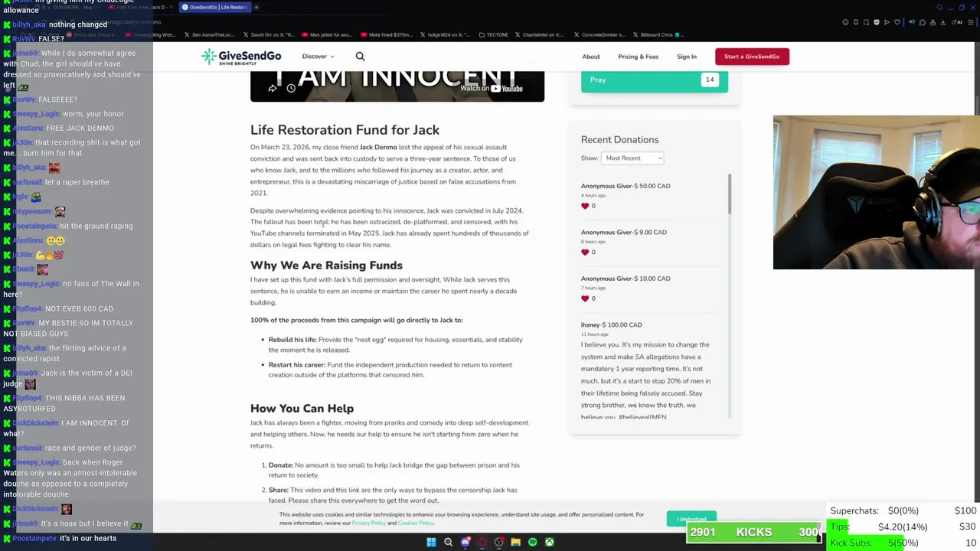The width and height of the screenshot is (980, 551).
Task: Open Spotify from the taskbar
Action: coord(532,542)
